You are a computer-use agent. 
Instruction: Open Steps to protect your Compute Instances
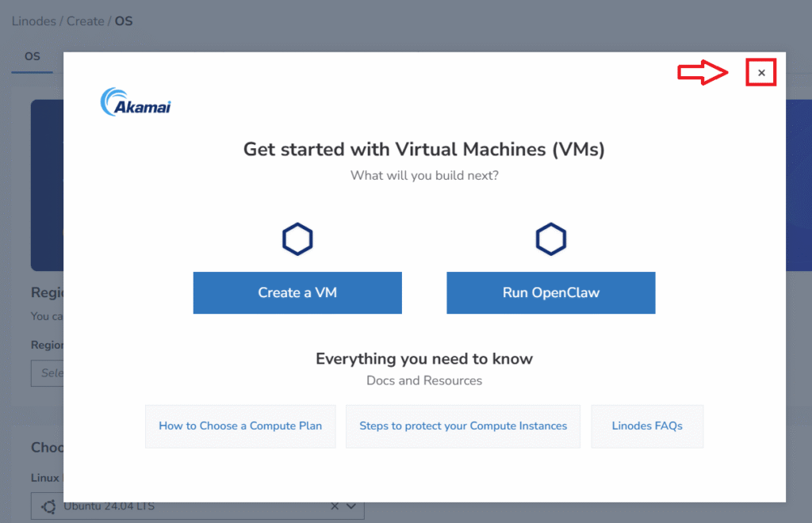point(463,426)
